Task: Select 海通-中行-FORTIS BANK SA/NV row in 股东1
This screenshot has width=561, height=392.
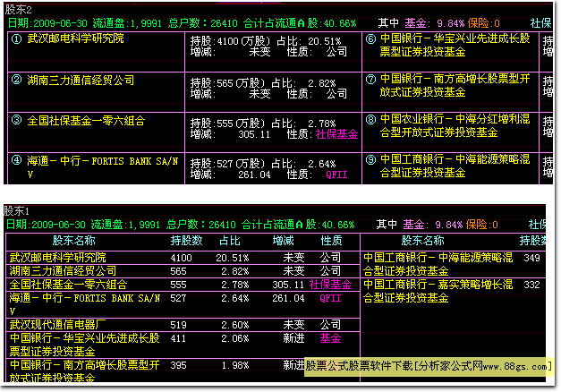Action: pos(183,304)
